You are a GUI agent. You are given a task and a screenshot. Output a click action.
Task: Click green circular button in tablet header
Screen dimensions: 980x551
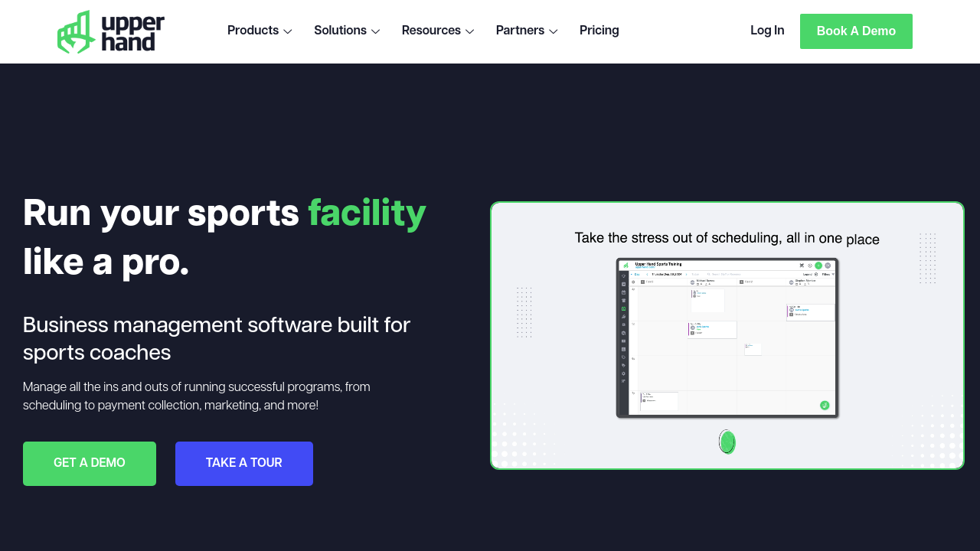[x=818, y=266]
